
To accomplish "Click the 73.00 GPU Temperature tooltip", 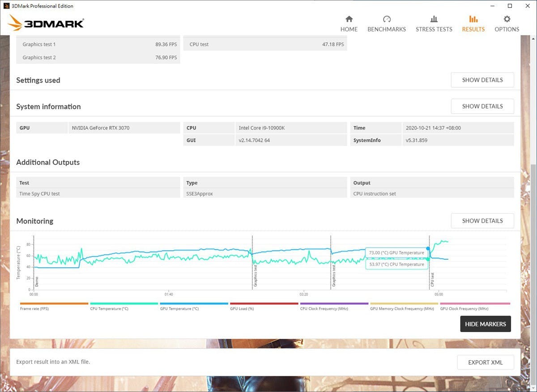I will coord(396,253).
